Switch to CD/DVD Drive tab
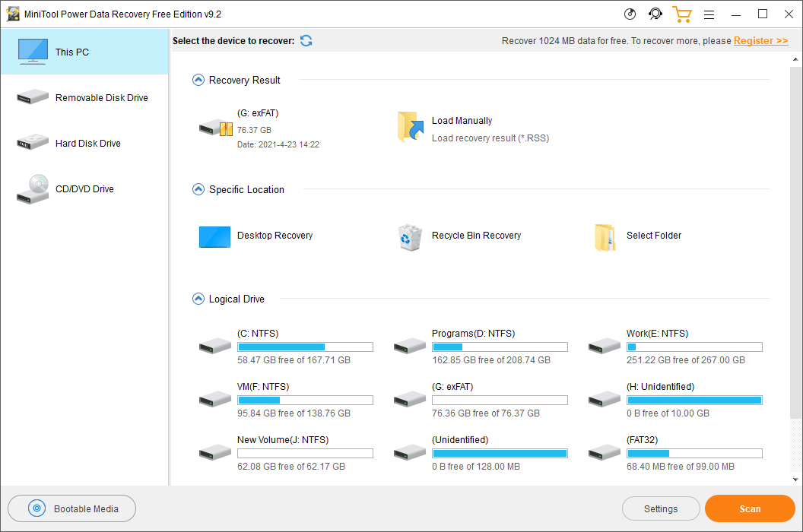 click(x=84, y=188)
